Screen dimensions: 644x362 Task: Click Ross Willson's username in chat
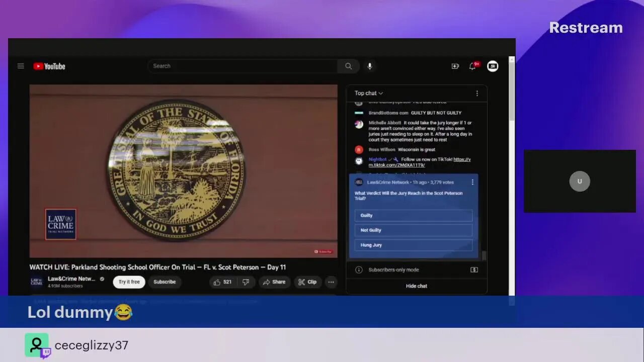tap(382, 150)
